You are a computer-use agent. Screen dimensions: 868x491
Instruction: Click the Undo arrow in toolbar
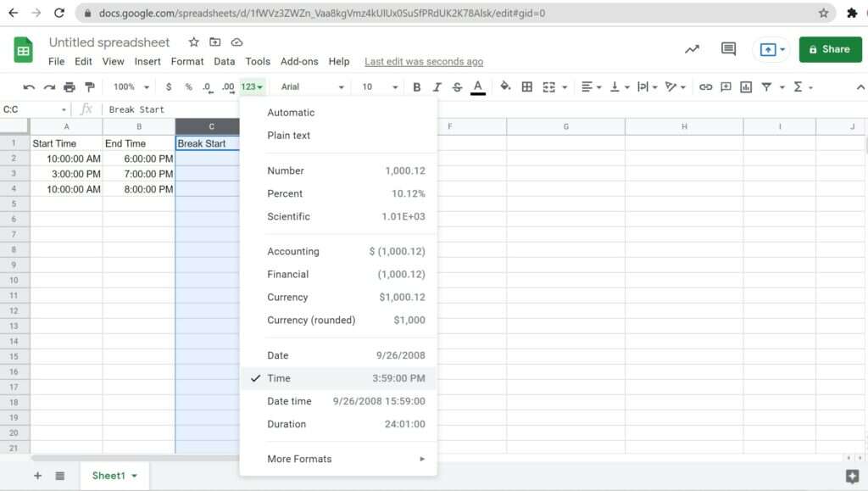pyautogui.click(x=29, y=86)
